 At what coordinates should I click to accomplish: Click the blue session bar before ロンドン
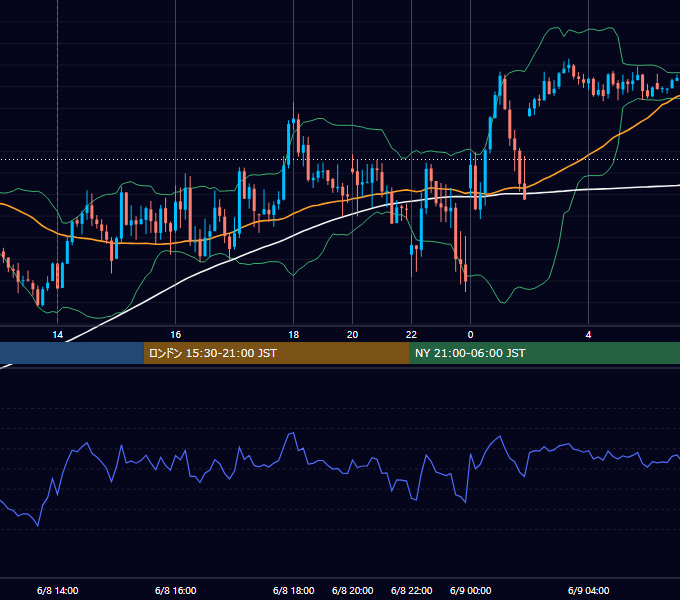coord(72,353)
